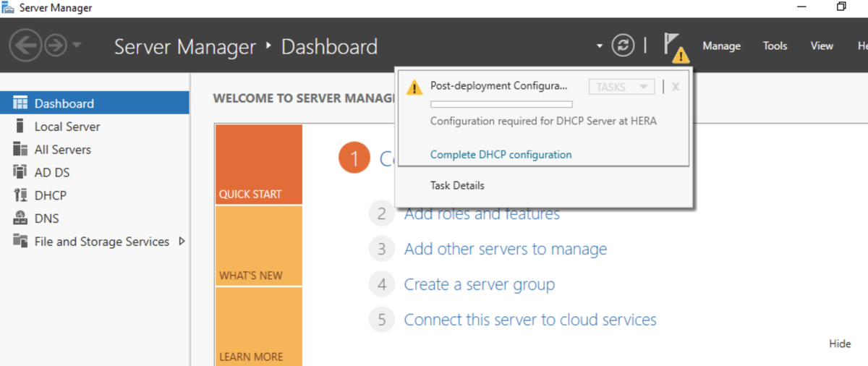Click the restore window button
868x366 pixels.
tap(841, 7)
